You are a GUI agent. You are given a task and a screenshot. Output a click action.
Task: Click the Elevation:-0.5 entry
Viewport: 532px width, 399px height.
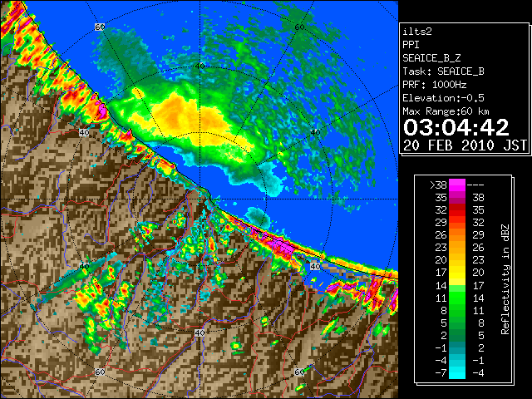point(443,98)
